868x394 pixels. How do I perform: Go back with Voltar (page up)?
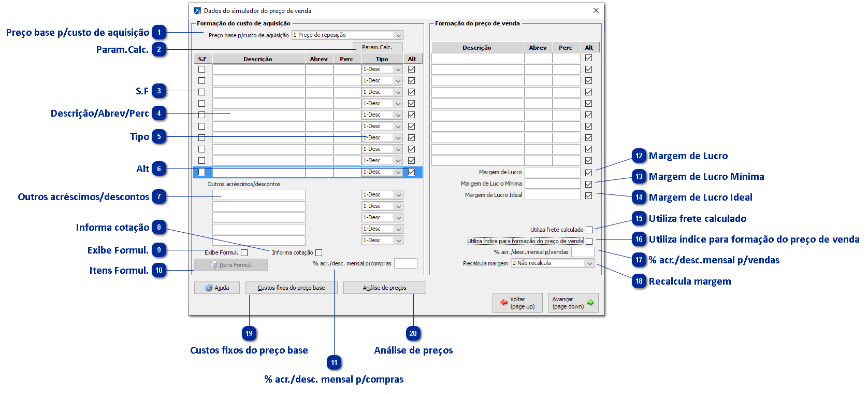517,303
